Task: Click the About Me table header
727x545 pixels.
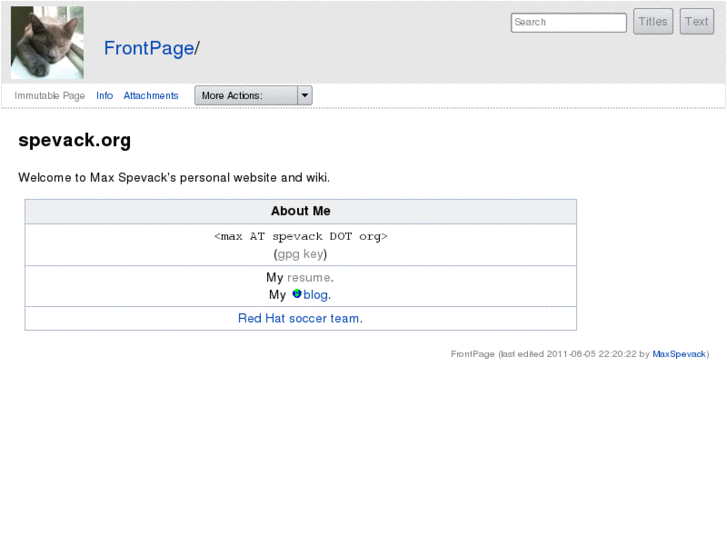Action: click(x=300, y=211)
